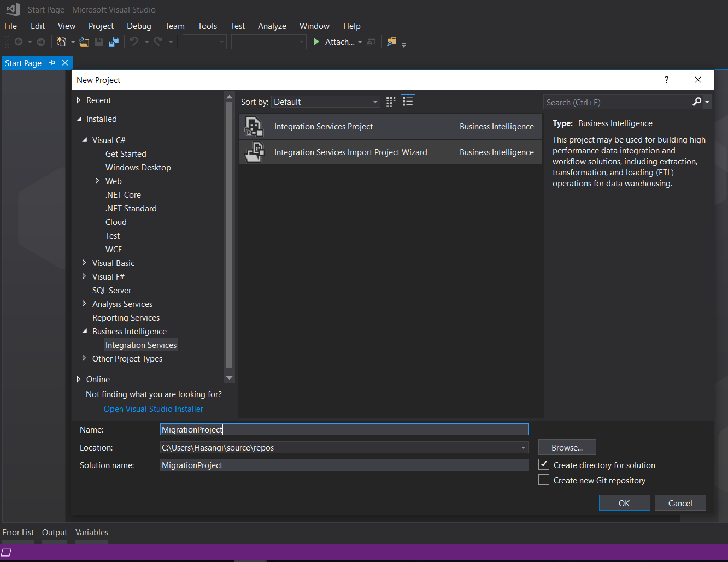The image size is (728, 562).
Task: Switch to the Output tab
Action: pyautogui.click(x=55, y=533)
